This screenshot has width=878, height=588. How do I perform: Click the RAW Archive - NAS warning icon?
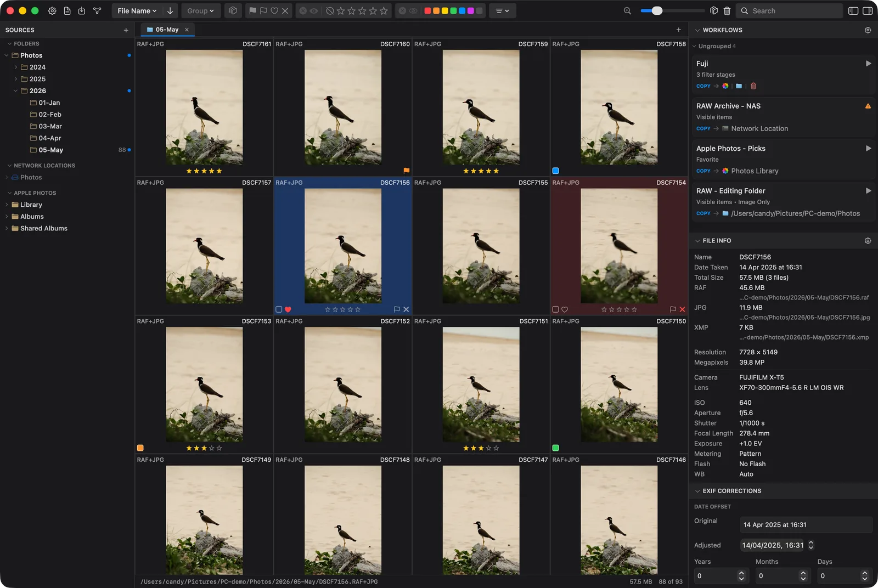click(x=868, y=106)
